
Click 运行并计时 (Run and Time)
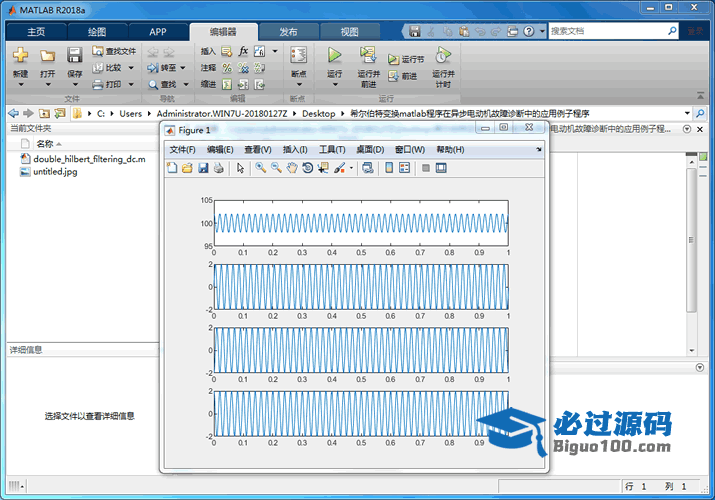(x=443, y=67)
